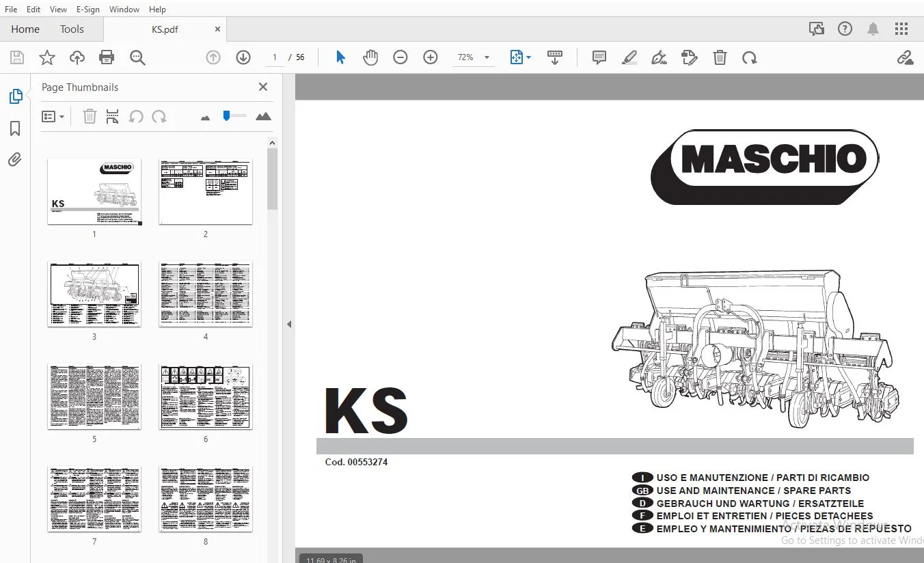The height and width of the screenshot is (563, 924).
Task: Click the page number input field
Action: (x=275, y=58)
